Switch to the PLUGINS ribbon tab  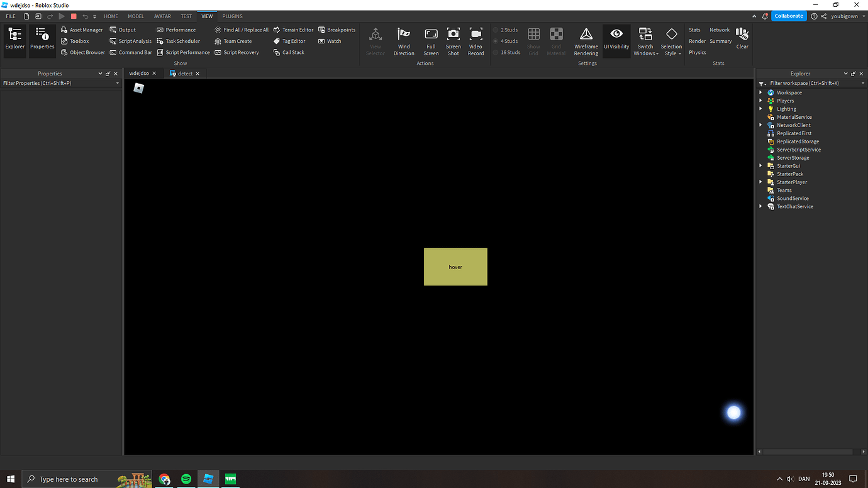232,16
